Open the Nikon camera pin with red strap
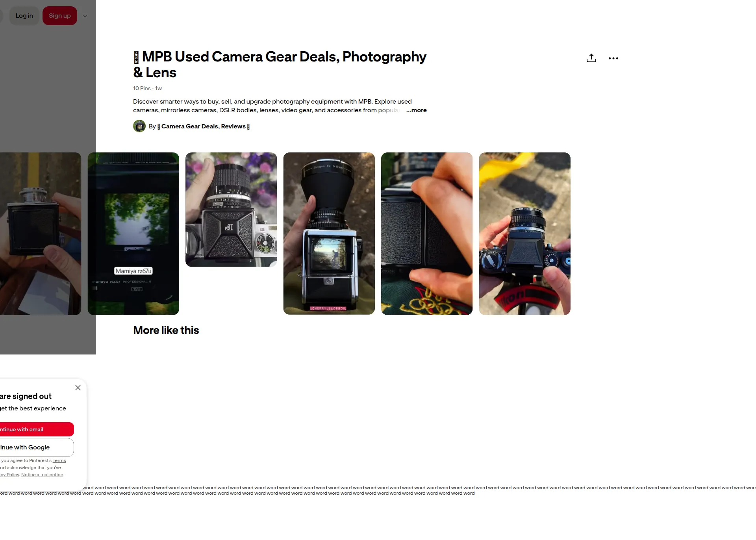Image resolution: width=756 pixels, height=540 pixels. [x=524, y=234]
